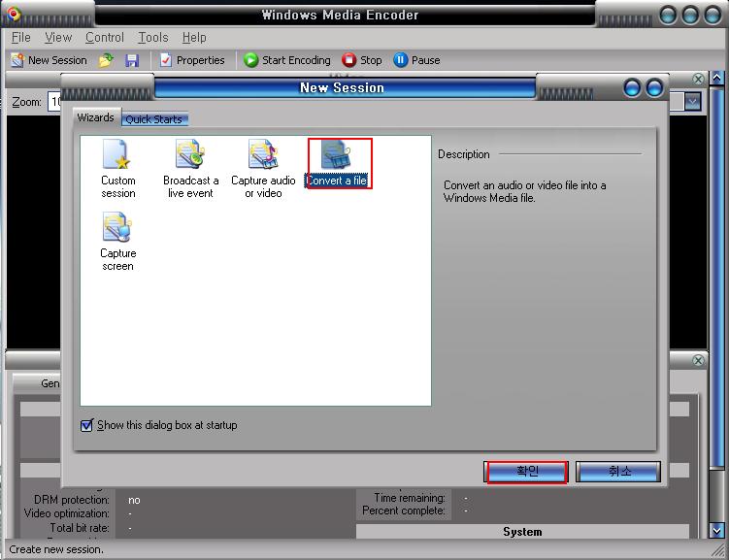The image size is (729, 560).
Task: Click the 'no' DRM protection value
Action: pyautogui.click(x=134, y=501)
